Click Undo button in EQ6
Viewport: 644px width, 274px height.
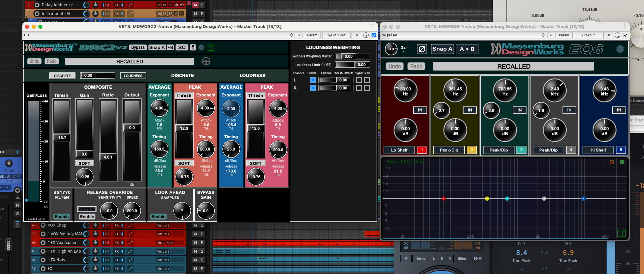(x=395, y=66)
